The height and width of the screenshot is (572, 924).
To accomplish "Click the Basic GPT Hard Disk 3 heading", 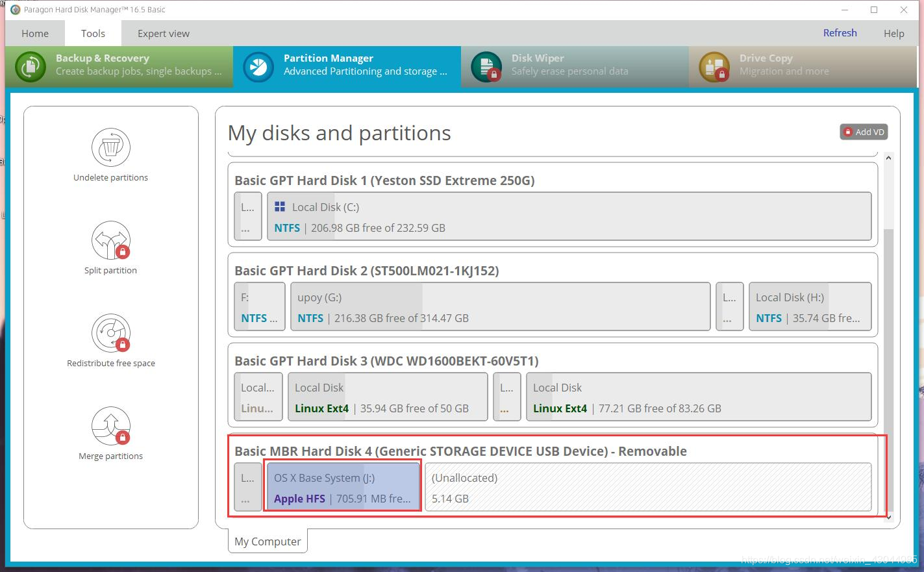I will pos(386,361).
